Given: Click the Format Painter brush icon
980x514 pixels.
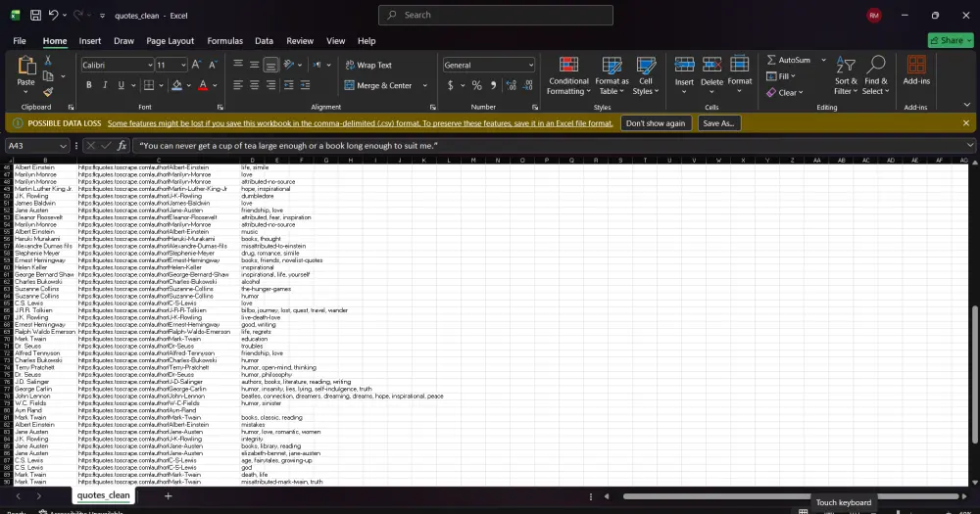Looking at the screenshot, I should (x=48, y=92).
